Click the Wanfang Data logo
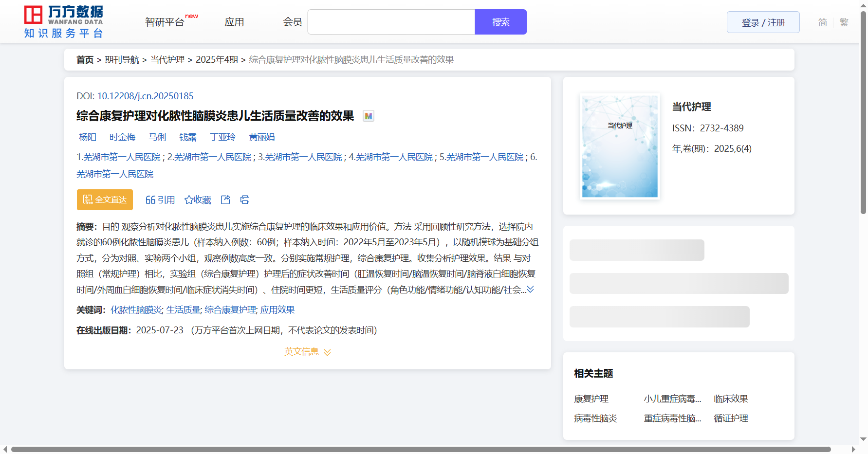The image size is (868, 454). click(64, 22)
